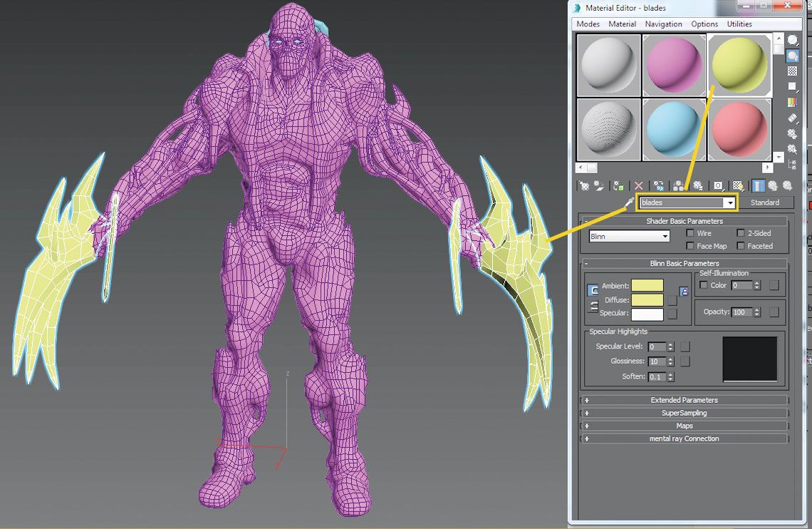Toggle the sample slot Background checker icon

pyautogui.click(x=792, y=71)
